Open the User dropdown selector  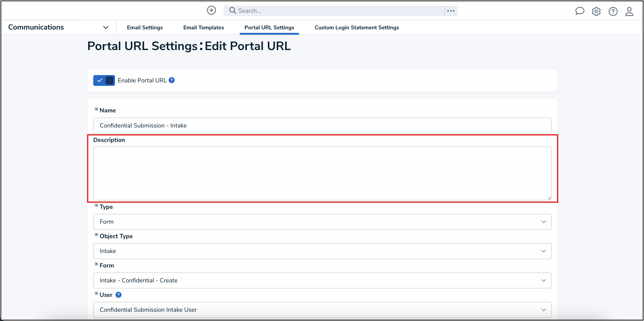[x=322, y=310]
